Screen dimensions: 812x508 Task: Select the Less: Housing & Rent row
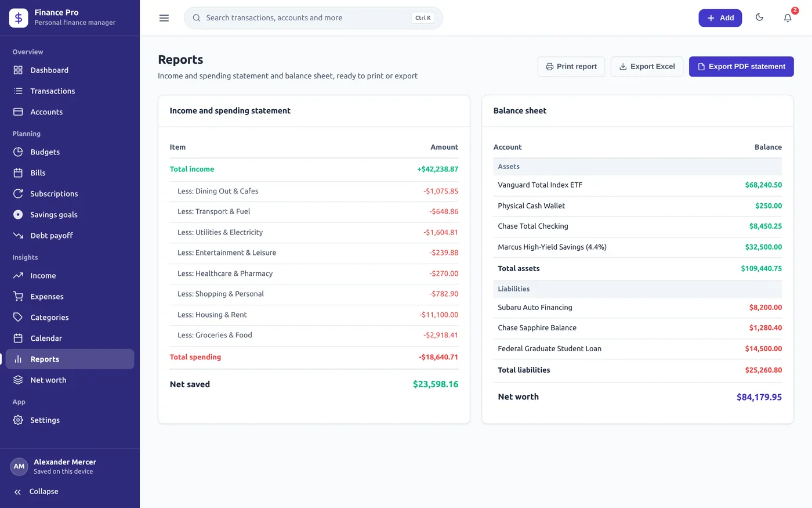point(314,315)
